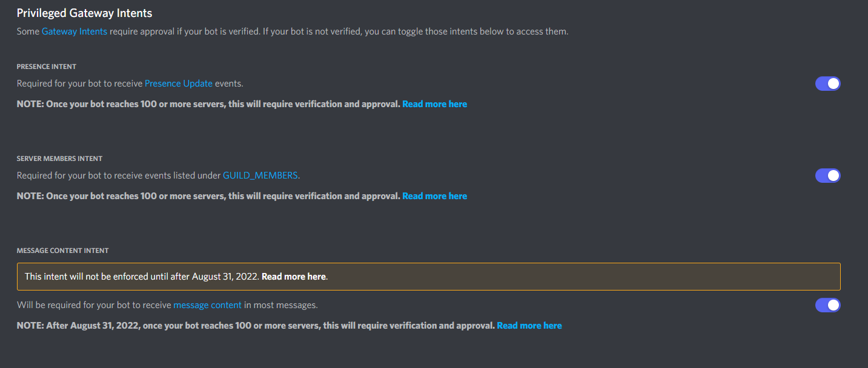868x368 pixels.
Task: Click the message content link
Action: pos(208,305)
